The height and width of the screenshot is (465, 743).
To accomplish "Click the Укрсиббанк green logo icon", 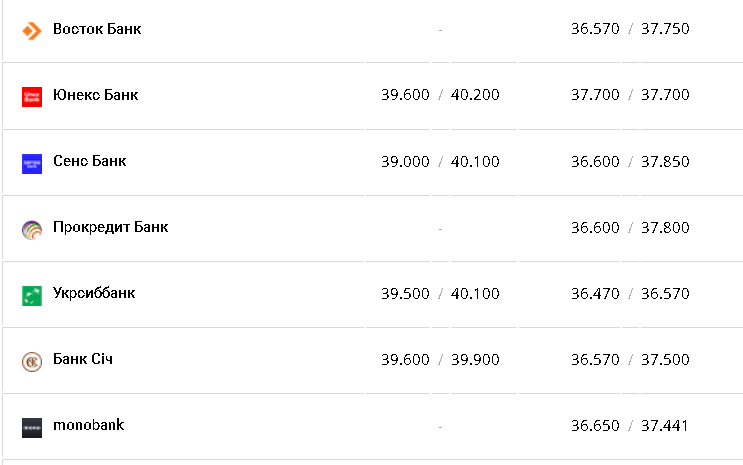I will [32, 295].
